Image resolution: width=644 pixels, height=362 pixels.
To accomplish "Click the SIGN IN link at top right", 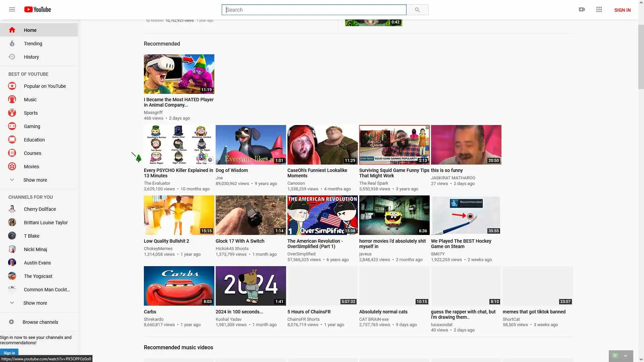I will click(622, 10).
